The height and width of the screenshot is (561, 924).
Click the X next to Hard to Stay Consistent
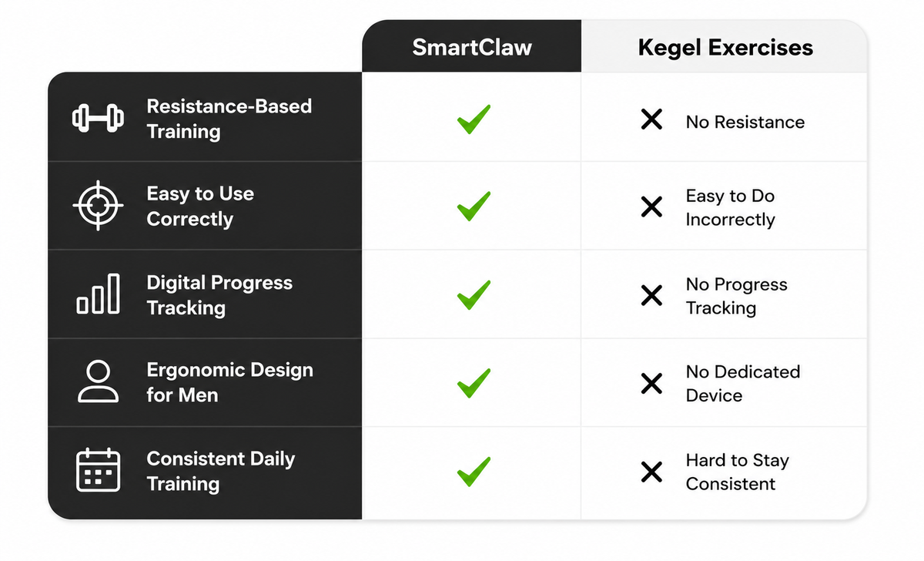click(651, 472)
